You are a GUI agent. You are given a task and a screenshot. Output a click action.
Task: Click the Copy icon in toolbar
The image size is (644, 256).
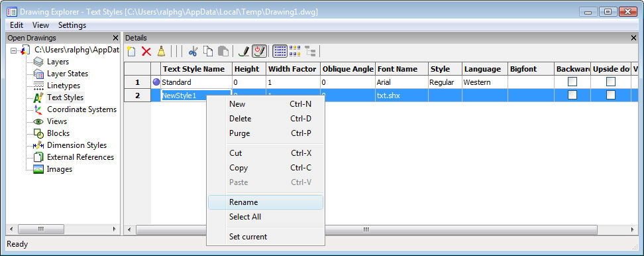209,51
